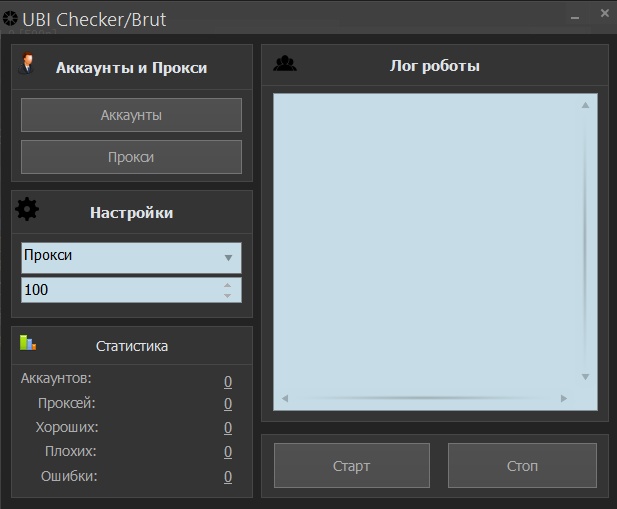Click the Статистика heading
The width and height of the screenshot is (617, 509).
pyautogui.click(x=132, y=346)
